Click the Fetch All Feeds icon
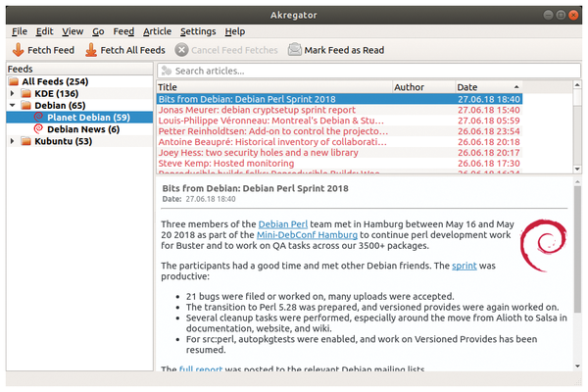Screen dimensions: 588x392 click(x=91, y=50)
